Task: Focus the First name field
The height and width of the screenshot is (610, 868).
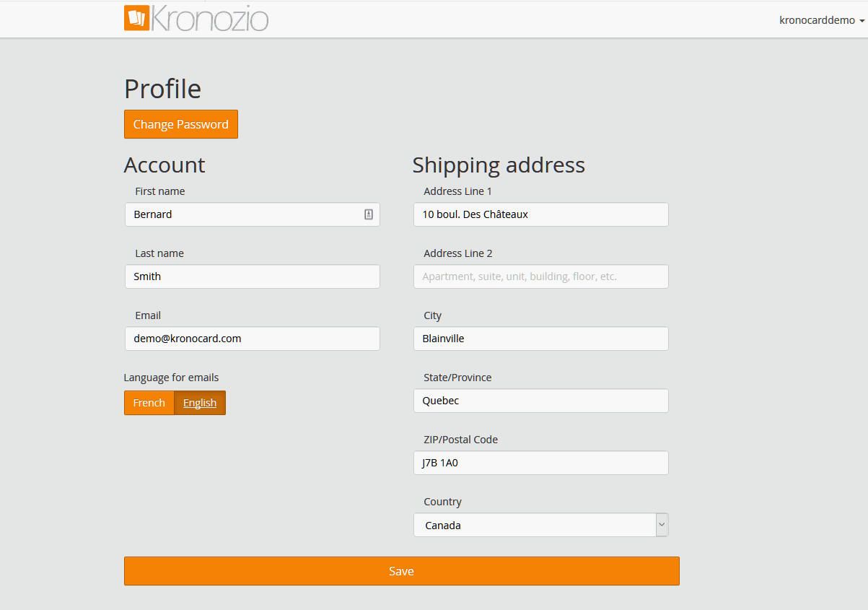Action: point(253,214)
